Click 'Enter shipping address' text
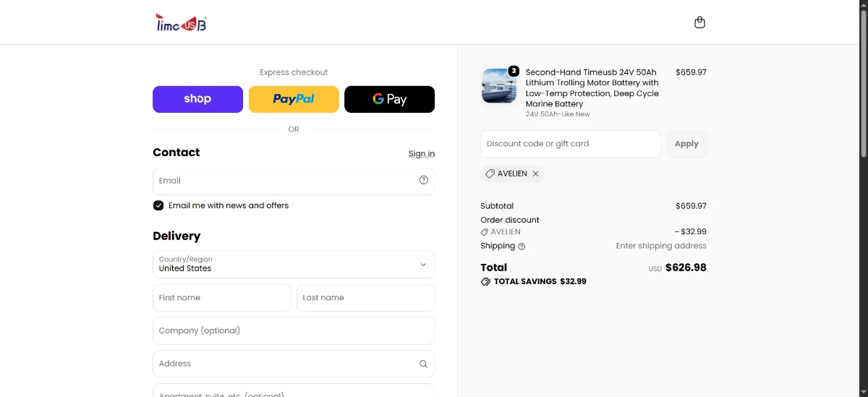 pyautogui.click(x=661, y=246)
